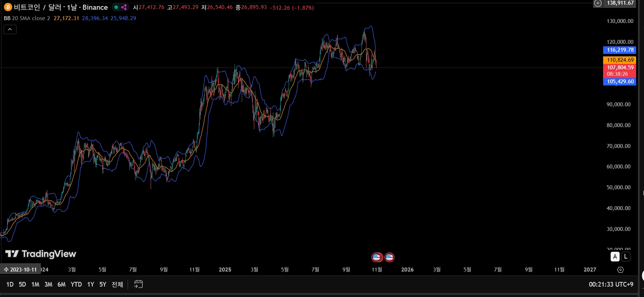Open the stacked US flag event marker
Viewport: 644px width, 297px height.
[377, 257]
